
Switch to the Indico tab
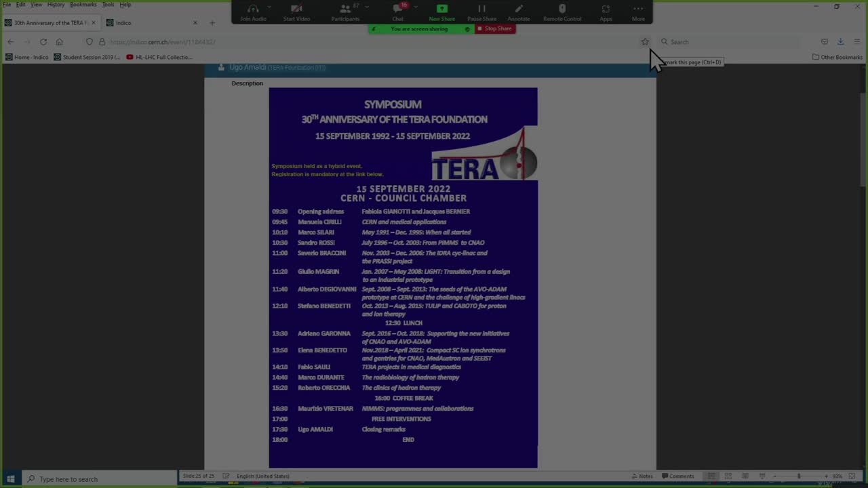click(x=152, y=22)
